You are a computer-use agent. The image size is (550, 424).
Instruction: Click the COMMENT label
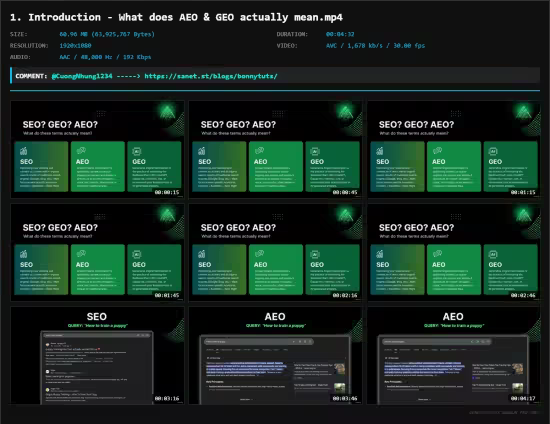point(31,76)
